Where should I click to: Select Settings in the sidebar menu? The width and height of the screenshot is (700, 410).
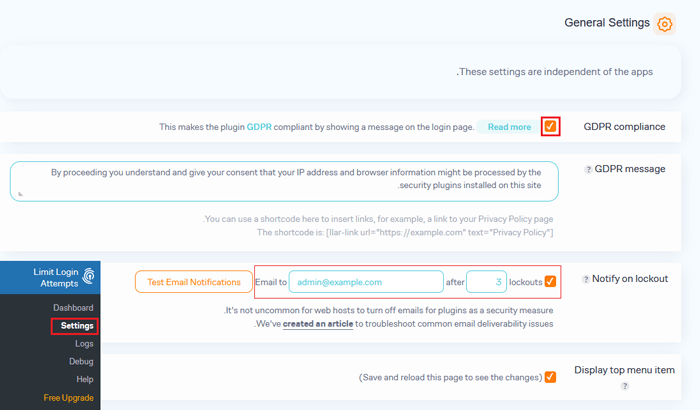coord(76,326)
